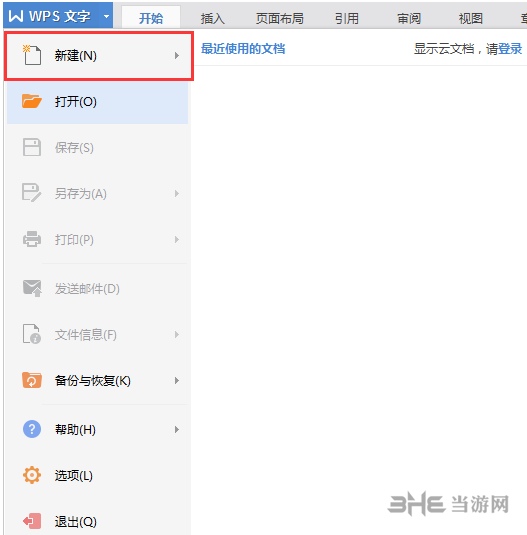Screen dimensions: 527x535
Task: Click the WPS W logo icon
Action: pos(16,16)
